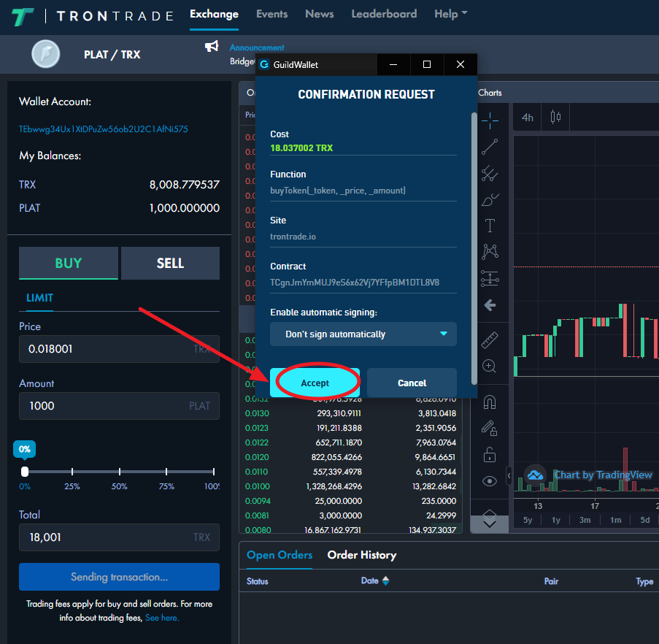Image resolution: width=659 pixels, height=644 pixels.
Task: Toggle lock all drawing tools
Action: tap(490, 454)
